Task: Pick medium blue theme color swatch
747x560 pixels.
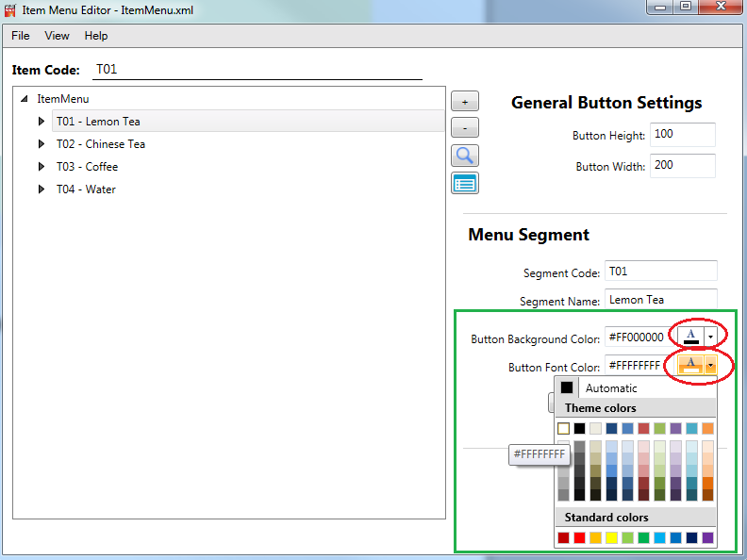Action: pos(628,429)
